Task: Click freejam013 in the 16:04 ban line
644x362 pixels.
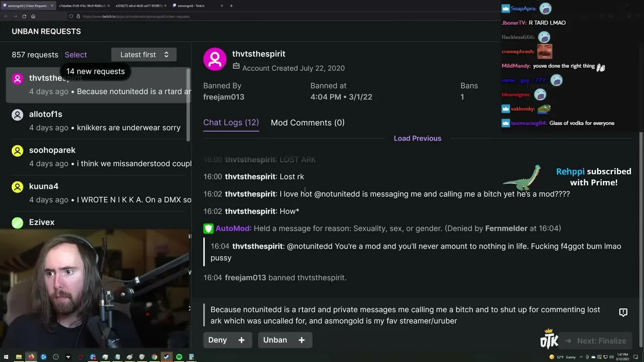Action: tap(246, 278)
